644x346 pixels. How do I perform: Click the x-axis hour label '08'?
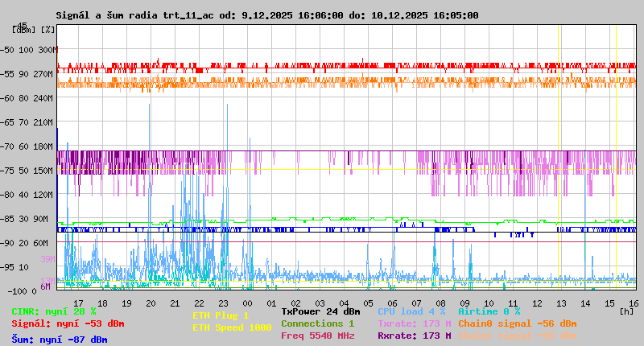click(x=440, y=303)
